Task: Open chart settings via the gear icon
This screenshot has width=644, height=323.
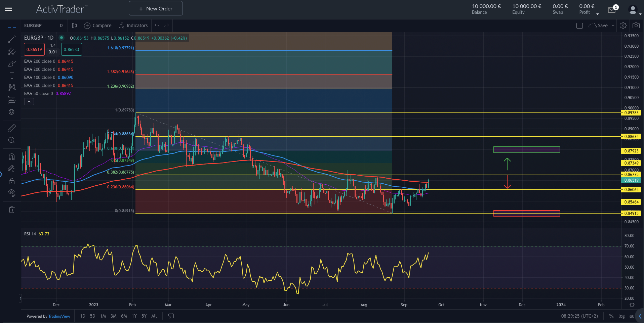Action: coord(623,25)
